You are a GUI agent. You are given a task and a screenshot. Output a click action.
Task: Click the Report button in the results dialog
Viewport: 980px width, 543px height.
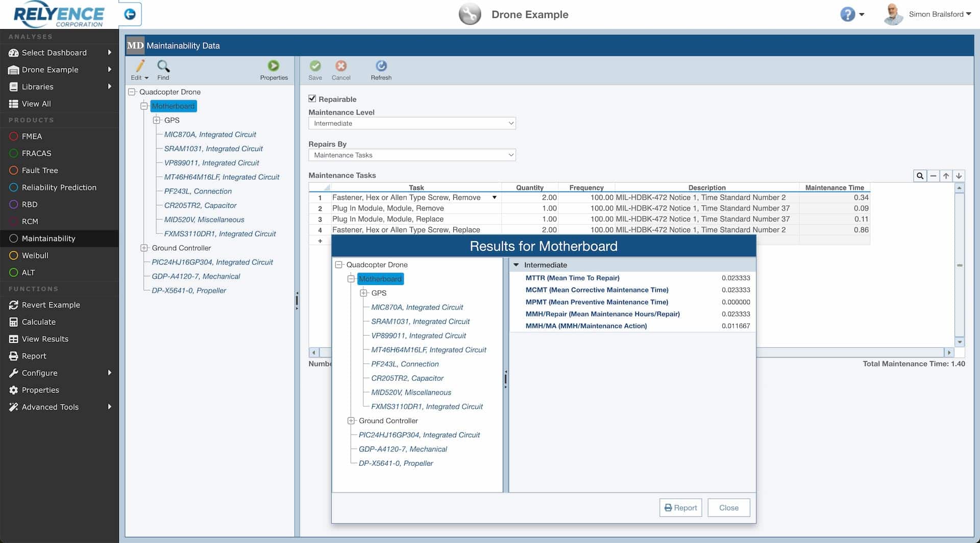680,507
